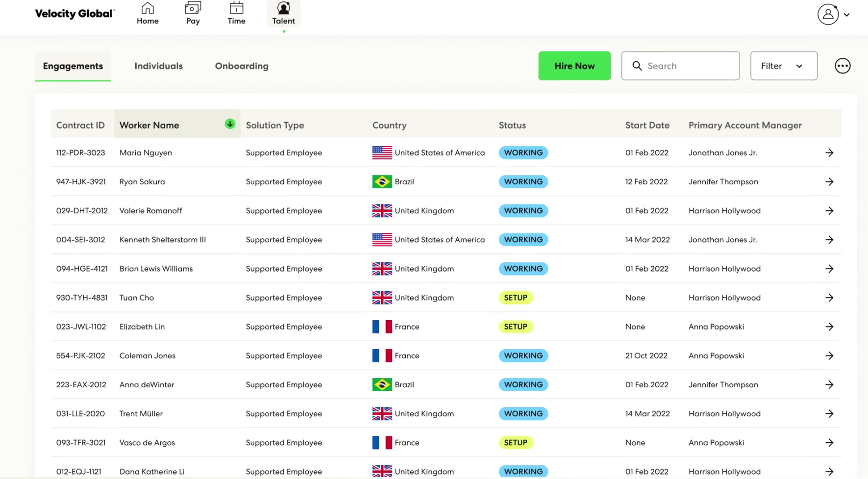Screen dimensions: 868x479
Task: Go to the Time section
Action: coord(236,13)
